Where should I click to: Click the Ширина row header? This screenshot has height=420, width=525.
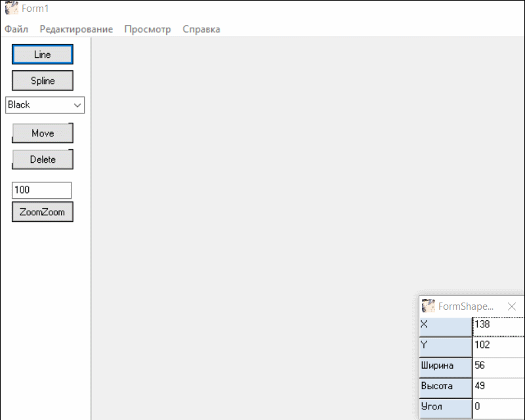pos(446,367)
